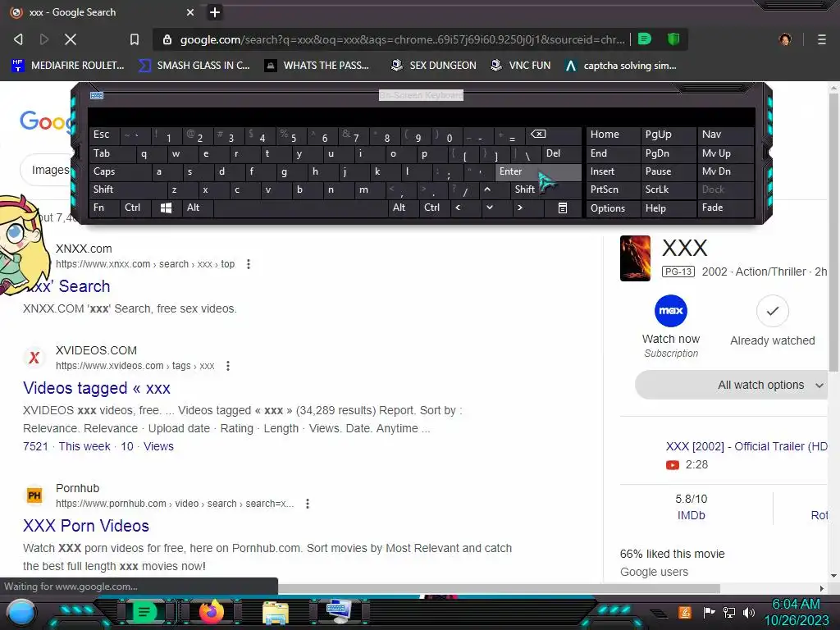Click the network icon in system tray
This screenshot has width=840, height=630.
pyautogui.click(x=729, y=612)
